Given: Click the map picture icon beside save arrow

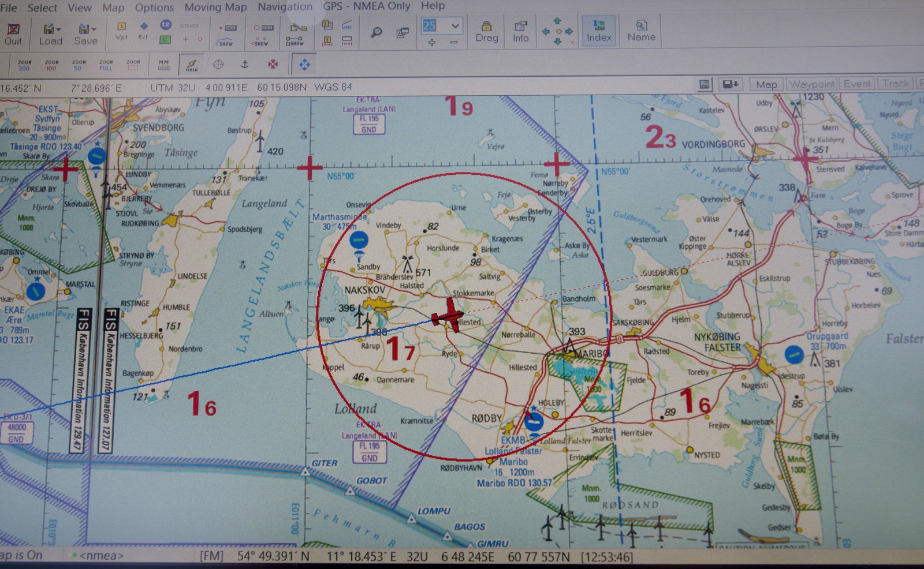Looking at the screenshot, I should point(705,84).
